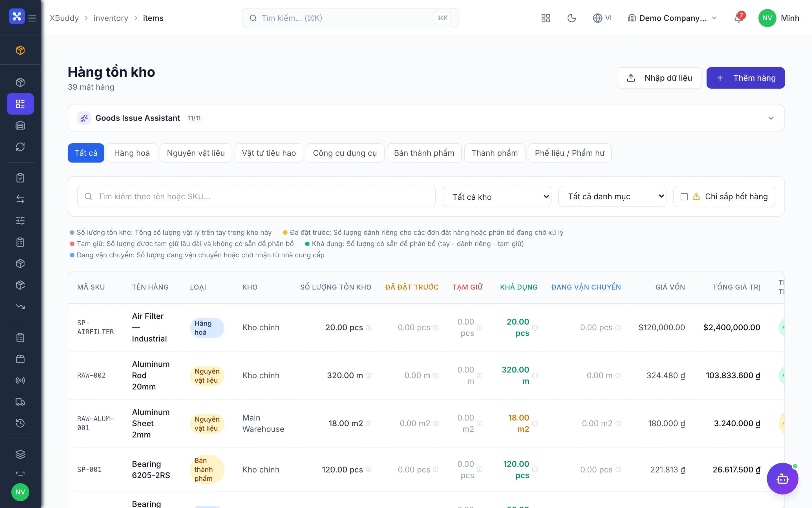Open the chatbot assistant floating button

click(x=782, y=478)
